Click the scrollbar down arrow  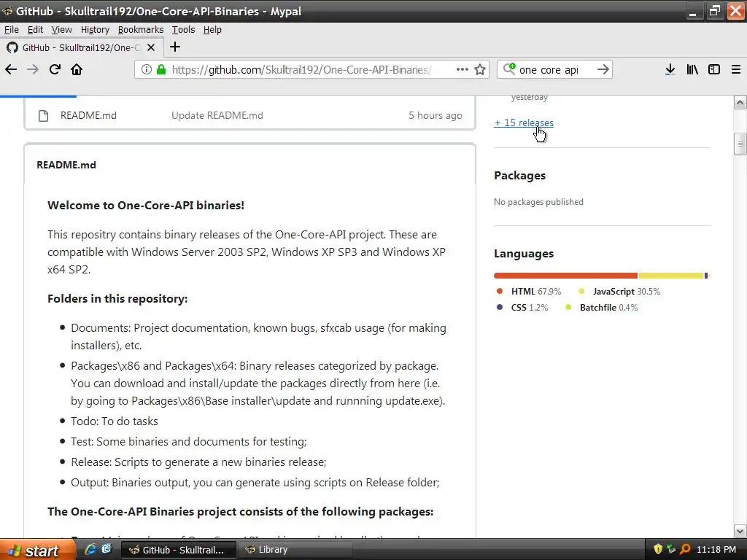[x=740, y=531]
